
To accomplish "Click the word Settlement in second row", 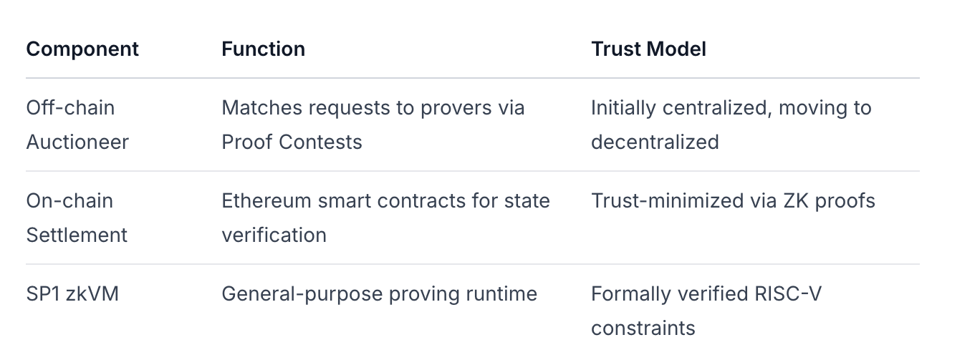I will (x=77, y=235).
